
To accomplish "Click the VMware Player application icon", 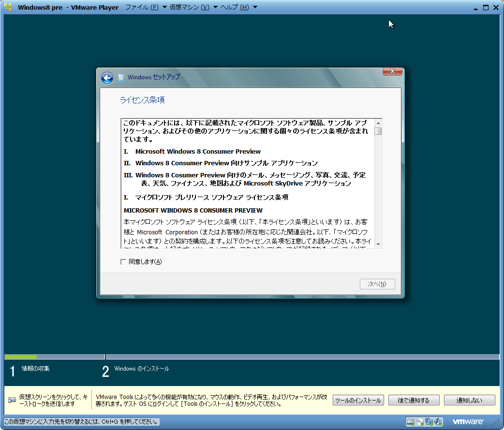I will point(8,7).
